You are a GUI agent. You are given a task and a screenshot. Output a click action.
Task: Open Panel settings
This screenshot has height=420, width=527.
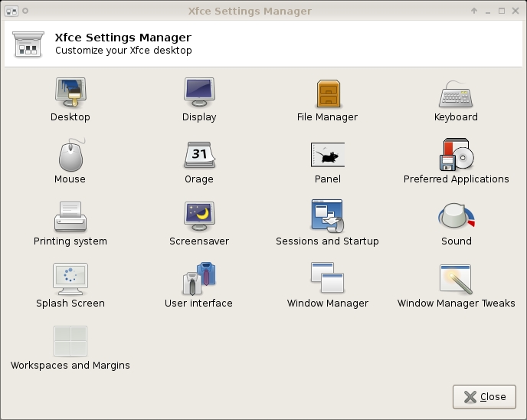click(328, 156)
